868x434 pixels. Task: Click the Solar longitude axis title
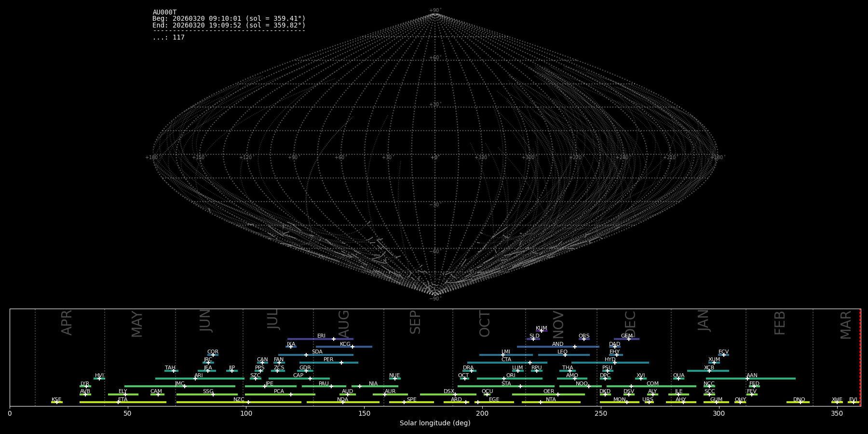tap(435, 423)
